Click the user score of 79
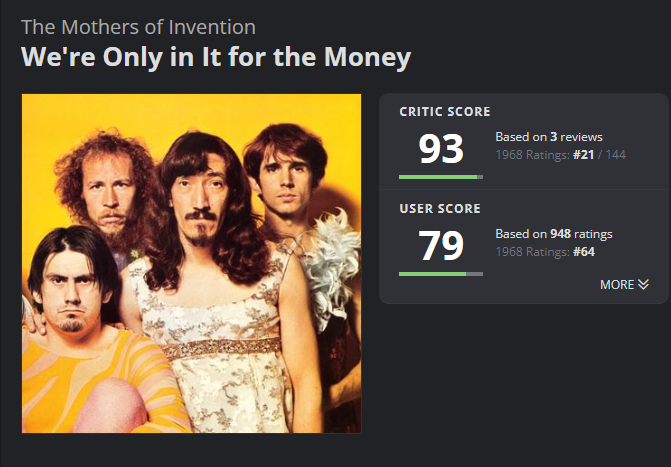671x467 pixels. click(441, 246)
